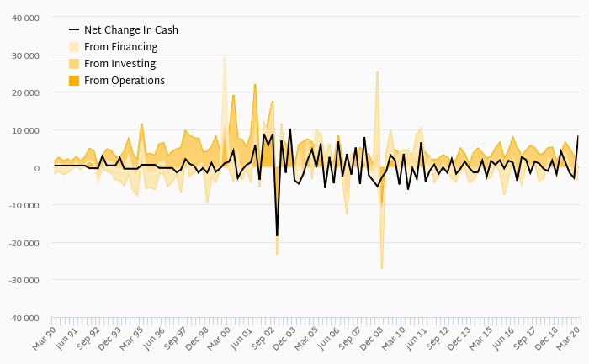Image resolution: width=589 pixels, height=364 pixels.
Task: Click the From Investing legend color swatch
Action: click(x=74, y=64)
